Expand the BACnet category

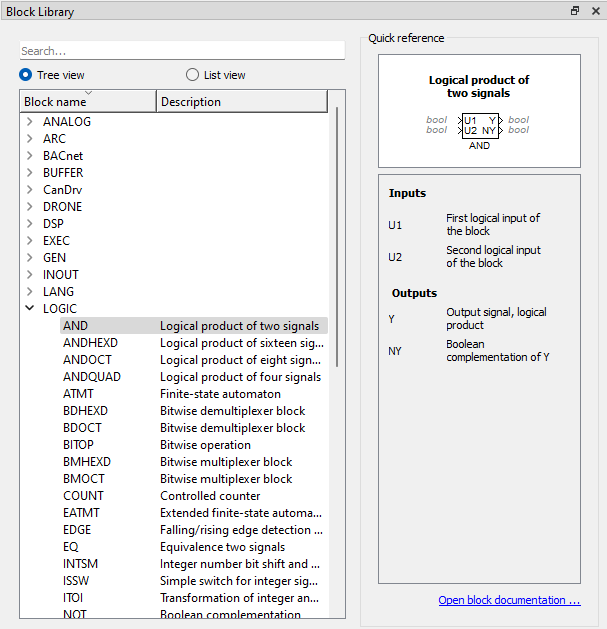(30, 156)
